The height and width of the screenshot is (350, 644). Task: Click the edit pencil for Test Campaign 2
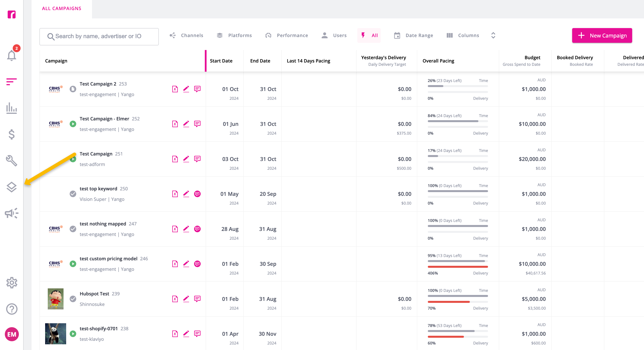186,89
